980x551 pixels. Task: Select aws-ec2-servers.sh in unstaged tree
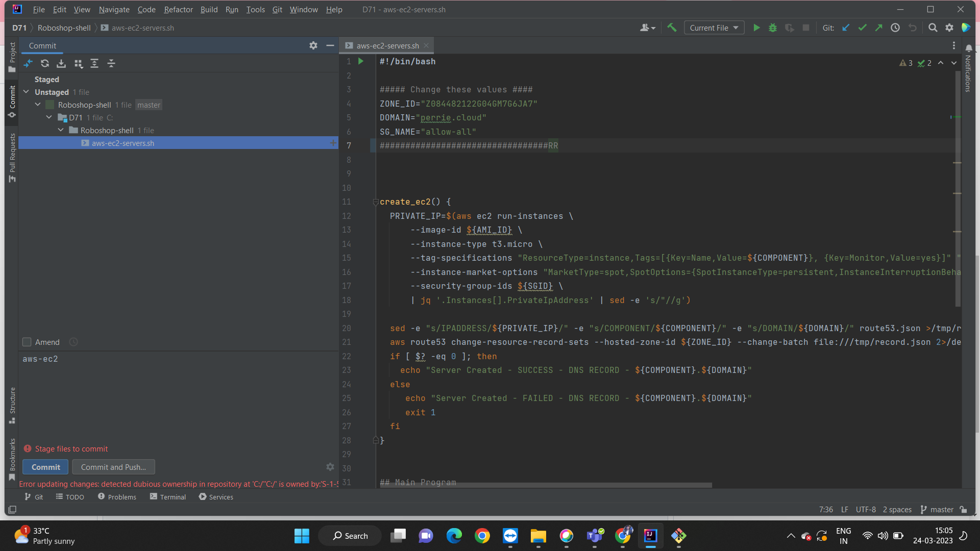(x=178, y=143)
